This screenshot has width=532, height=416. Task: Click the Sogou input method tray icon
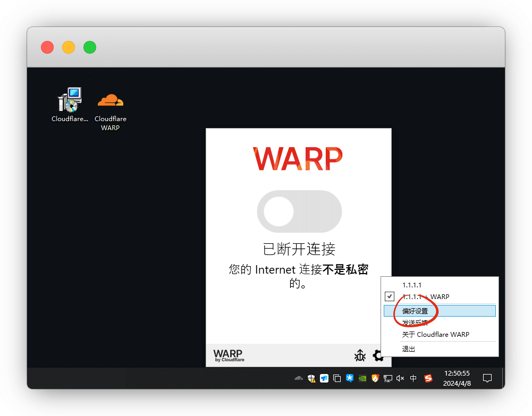coord(428,378)
